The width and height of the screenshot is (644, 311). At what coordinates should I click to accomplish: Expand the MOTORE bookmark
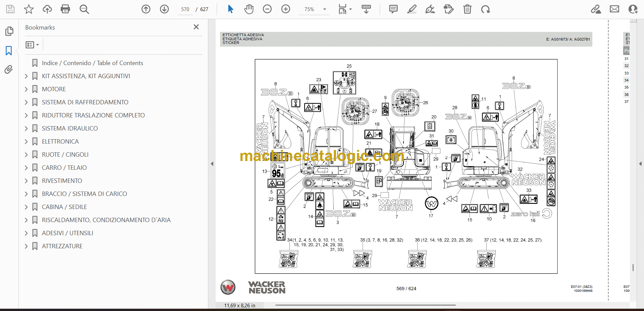[26, 89]
